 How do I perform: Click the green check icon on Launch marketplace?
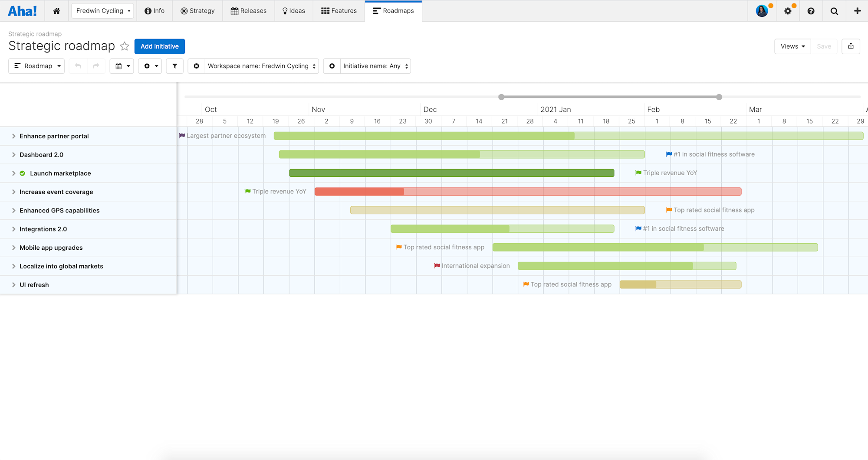[x=23, y=173]
